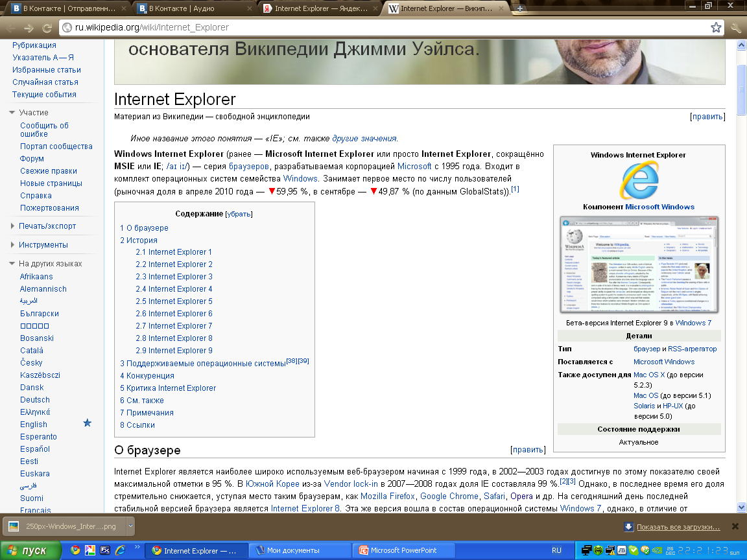Viewport: 747px width, 560px height.
Task: Click 'Показать все загрузки...' link
Action: click(678, 527)
